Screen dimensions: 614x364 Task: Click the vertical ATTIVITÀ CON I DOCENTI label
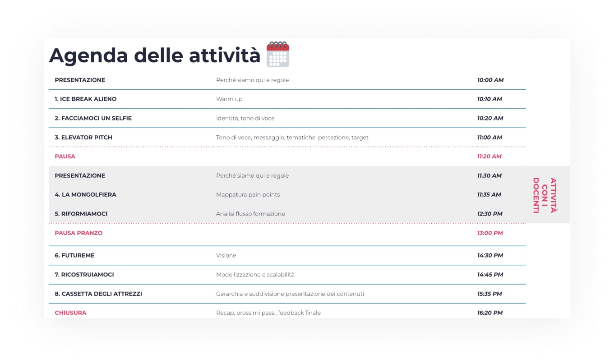point(545,195)
